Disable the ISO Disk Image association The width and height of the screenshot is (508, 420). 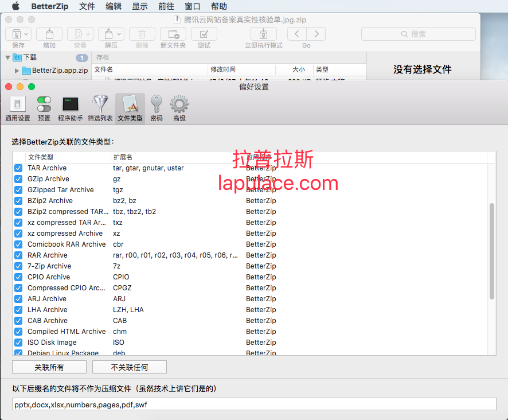18,343
